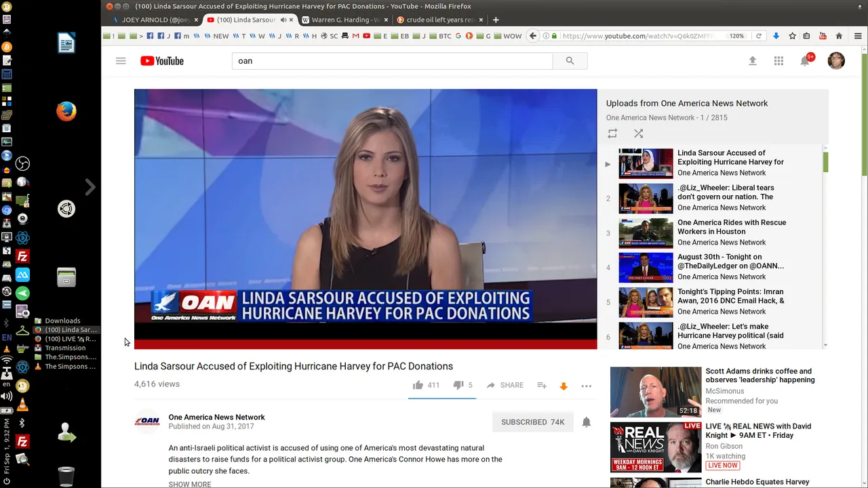
Task: Click the Firefox back button
Action: 533,36
